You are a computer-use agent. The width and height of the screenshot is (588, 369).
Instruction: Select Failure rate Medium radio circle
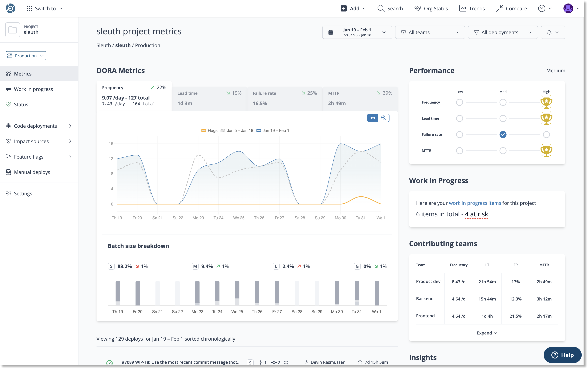(x=503, y=134)
